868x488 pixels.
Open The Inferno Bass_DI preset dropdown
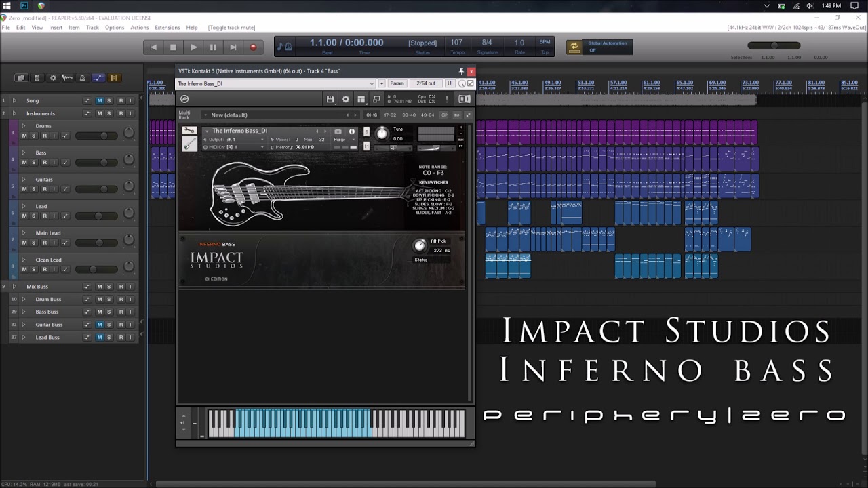click(x=275, y=83)
